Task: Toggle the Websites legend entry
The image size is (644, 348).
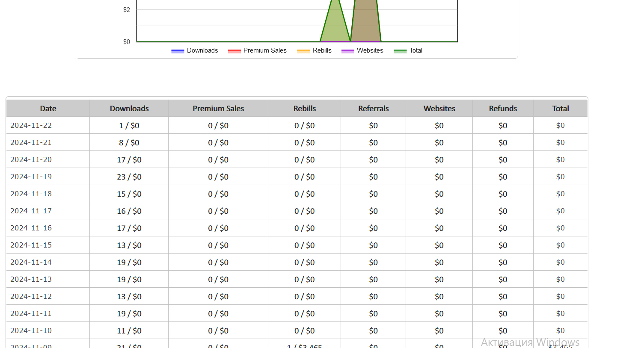Action: click(x=362, y=50)
